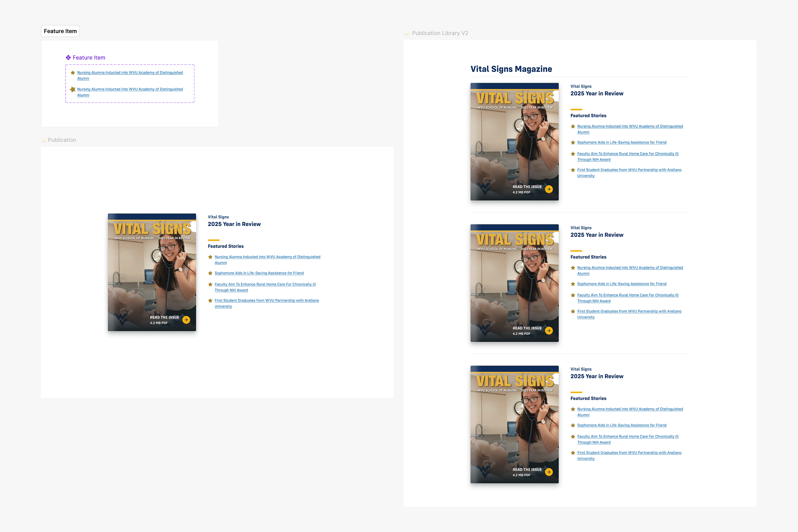Click the star beside Nursing Alumna link in Publication frame

coord(210,257)
